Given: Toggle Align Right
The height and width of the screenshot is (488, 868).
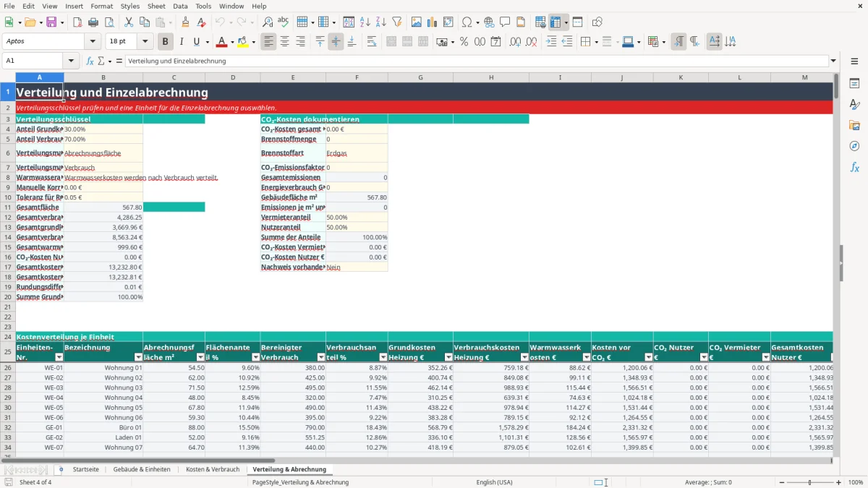Looking at the screenshot, I should click(300, 42).
